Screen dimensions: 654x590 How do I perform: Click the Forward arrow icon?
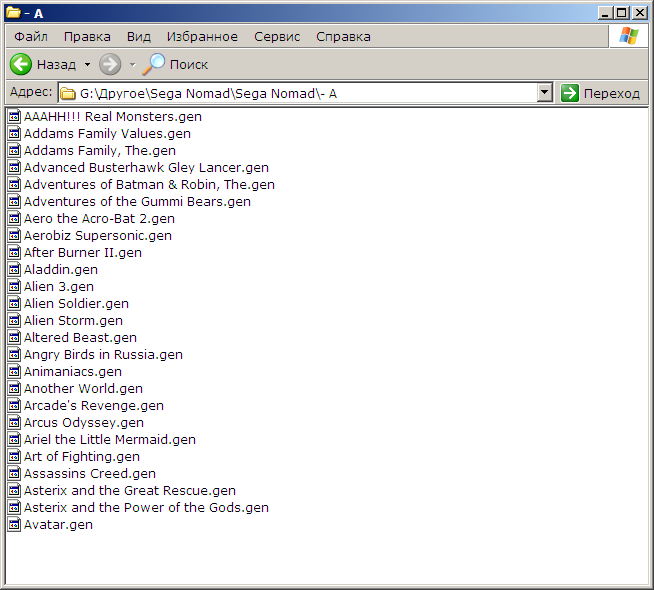(110, 64)
